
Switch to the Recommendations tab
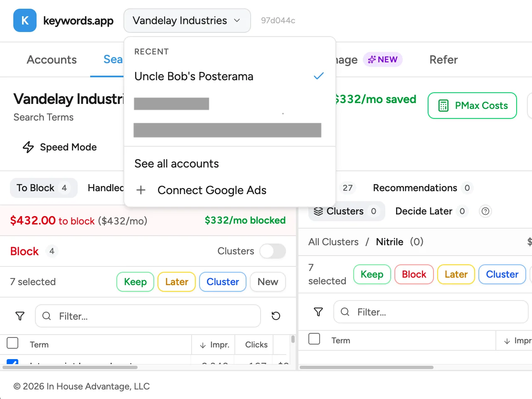[x=423, y=188]
